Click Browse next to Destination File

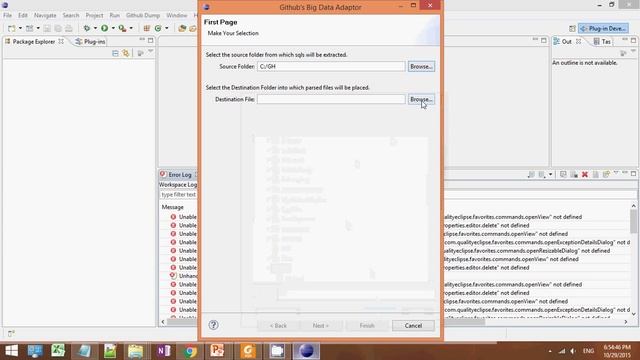coord(421,99)
